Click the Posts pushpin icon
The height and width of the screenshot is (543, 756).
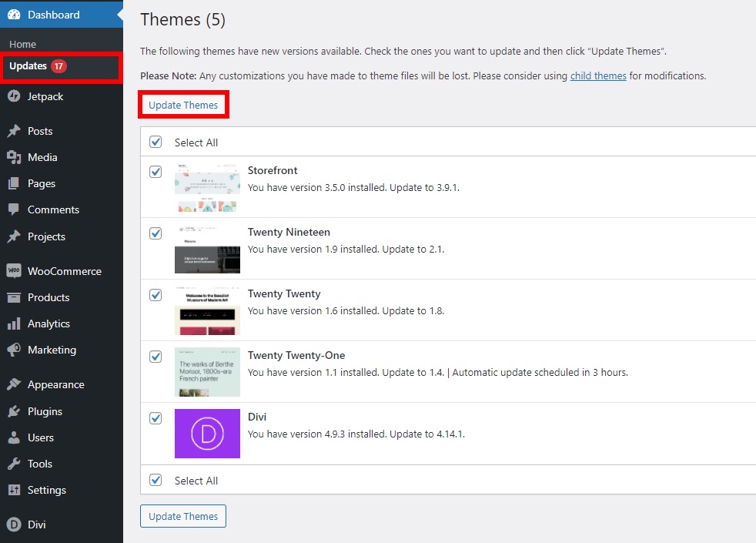pos(14,131)
